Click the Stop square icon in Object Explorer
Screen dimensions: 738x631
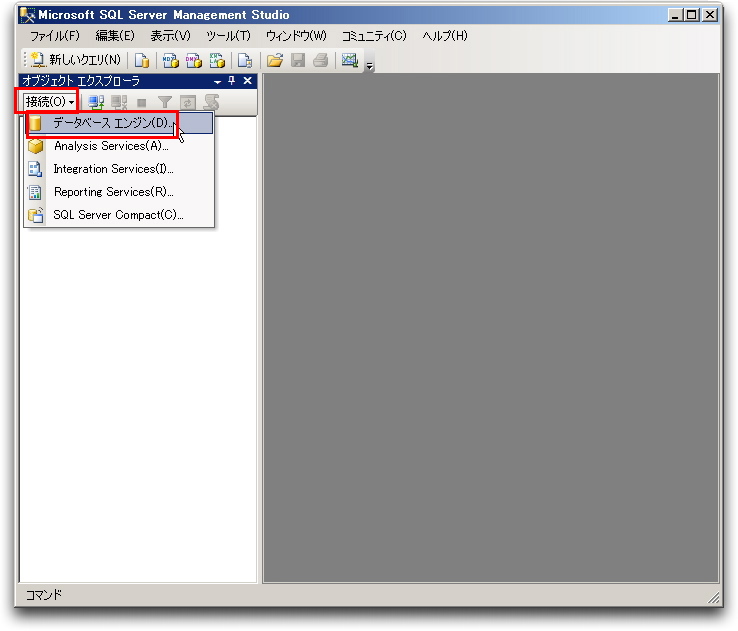point(142,103)
